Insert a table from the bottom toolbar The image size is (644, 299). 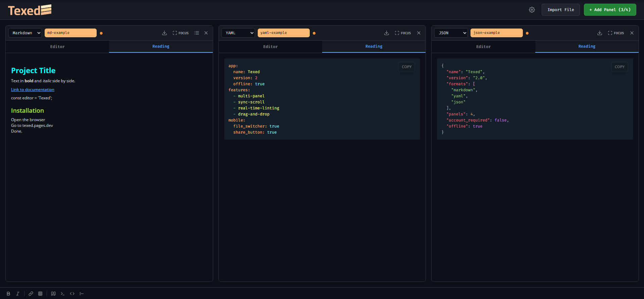click(x=40, y=294)
